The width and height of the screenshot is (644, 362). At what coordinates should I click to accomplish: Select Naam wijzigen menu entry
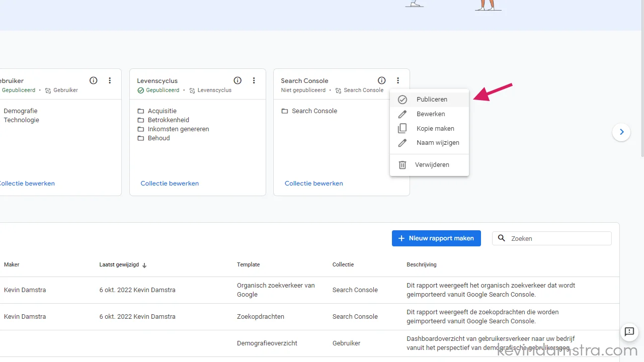point(429,143)
